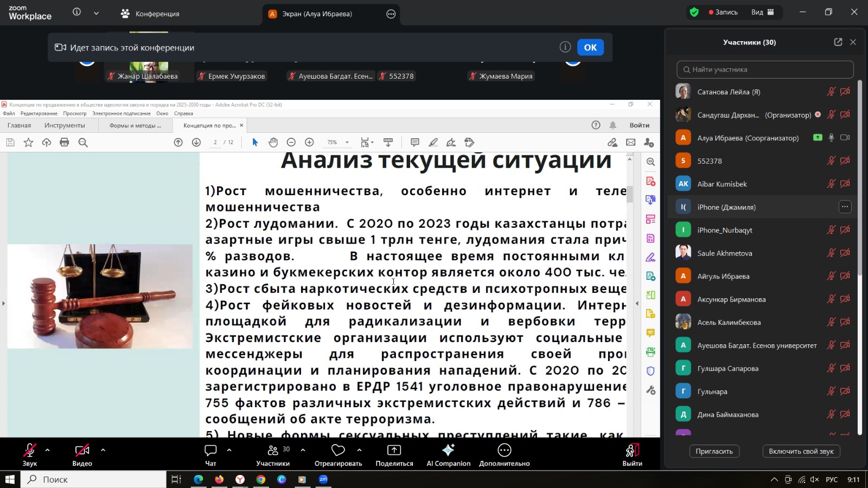Screen dimensions: 868x488
Task: Open the Редактирование menu in Acrobat
Action: pyautogui.click(x=39, y=113)
